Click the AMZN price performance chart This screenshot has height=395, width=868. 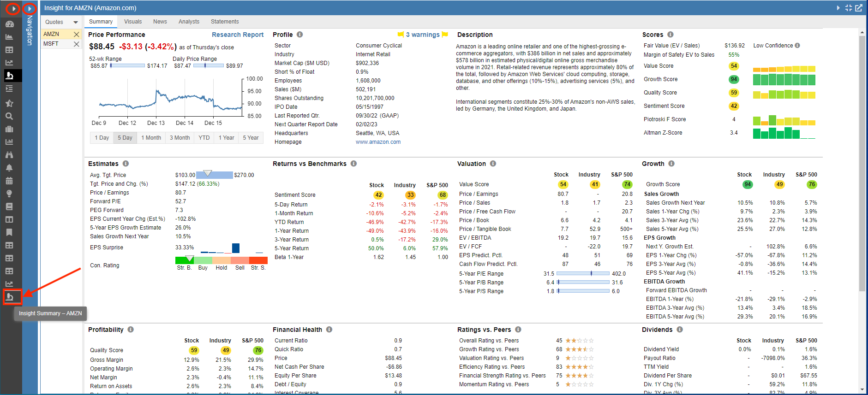click(x=171, y=98)
